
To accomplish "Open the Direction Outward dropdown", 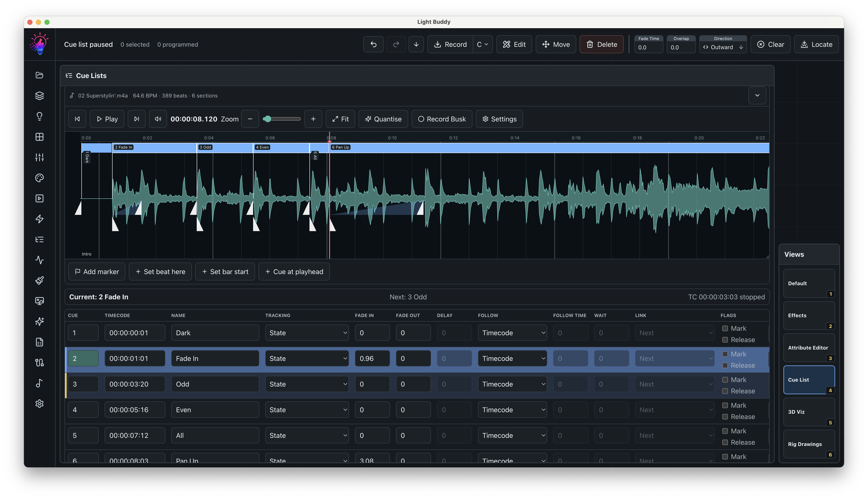I will click(x=723, y=47).
